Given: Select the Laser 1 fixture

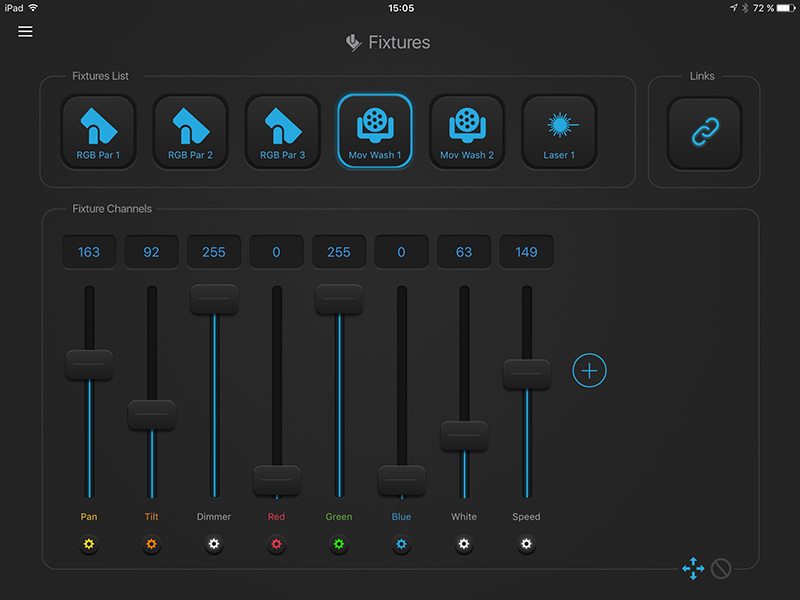Looking at the screenshot, I should point(559,132).
